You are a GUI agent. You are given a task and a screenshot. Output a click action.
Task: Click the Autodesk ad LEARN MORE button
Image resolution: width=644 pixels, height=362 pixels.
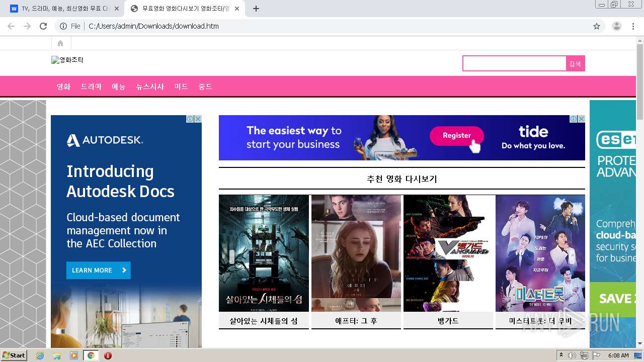click(x=98, y=270)
